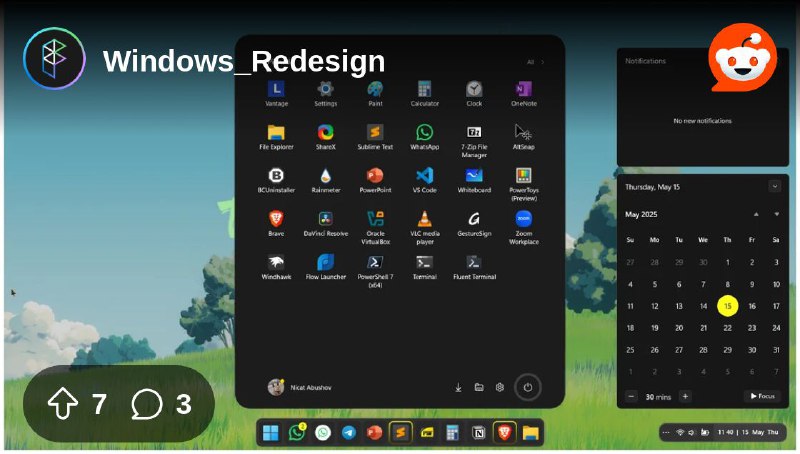Click the taskbar clock and date

coord(748,432)
